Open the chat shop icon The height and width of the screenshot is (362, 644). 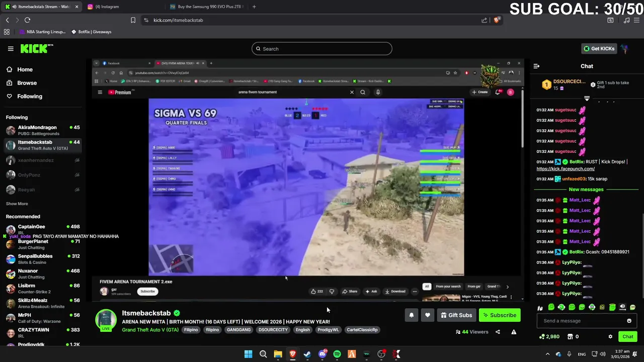[570, 336]
